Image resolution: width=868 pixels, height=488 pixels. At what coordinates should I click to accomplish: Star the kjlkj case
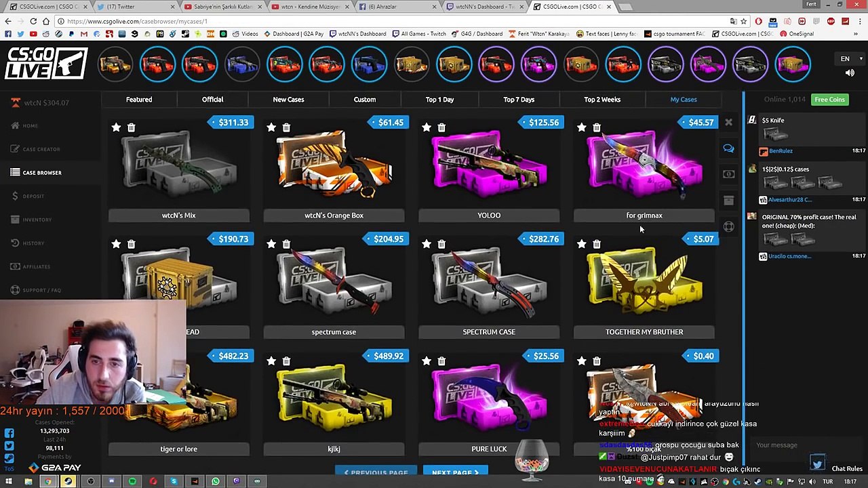tap(271, 361)
